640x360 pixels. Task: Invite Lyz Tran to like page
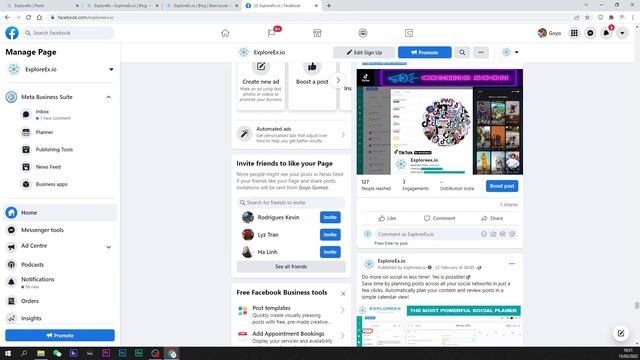(330, 235)
